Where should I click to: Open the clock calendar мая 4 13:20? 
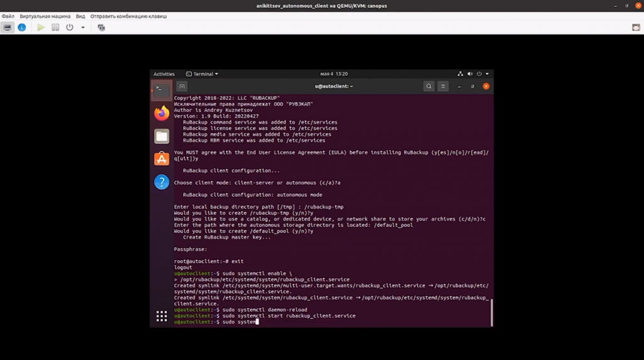334,74
